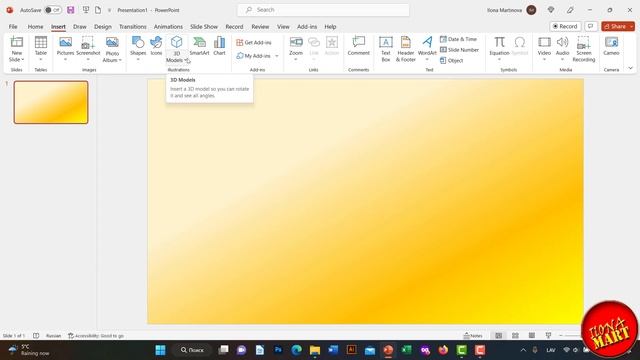The height and width of the screenshot is (360, 640).
Task: Insert a Chart
Action: [x=219, y=46]
